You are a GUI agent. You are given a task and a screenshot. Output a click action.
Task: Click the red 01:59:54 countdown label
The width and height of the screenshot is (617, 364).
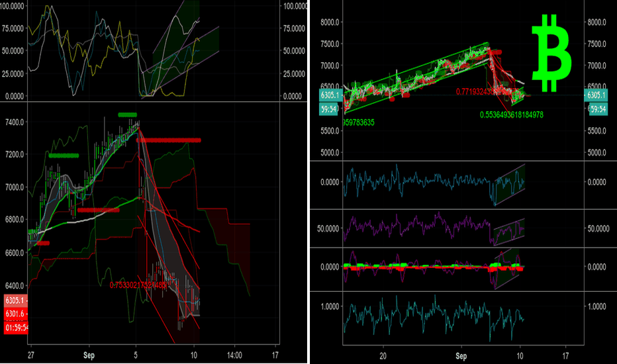tap(16, 328)
